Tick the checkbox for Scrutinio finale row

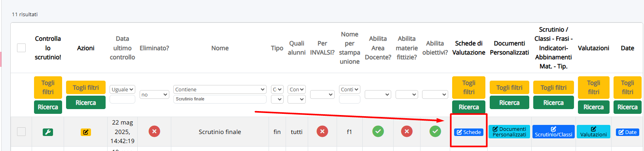[21, 132]
